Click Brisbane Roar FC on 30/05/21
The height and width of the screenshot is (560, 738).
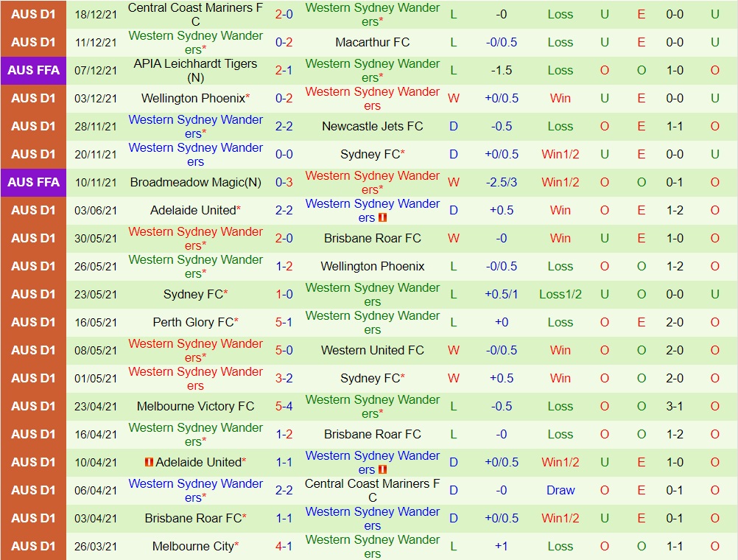(x=372, y=238)
